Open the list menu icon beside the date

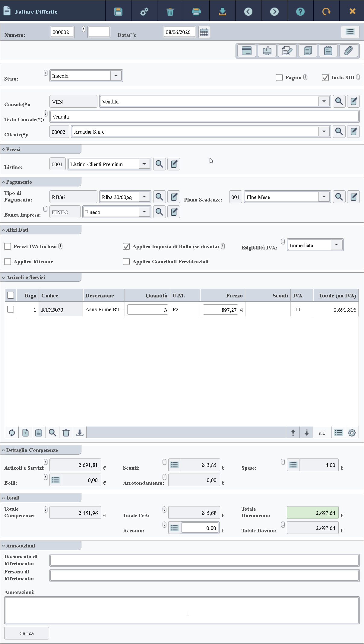click(350, 32)
